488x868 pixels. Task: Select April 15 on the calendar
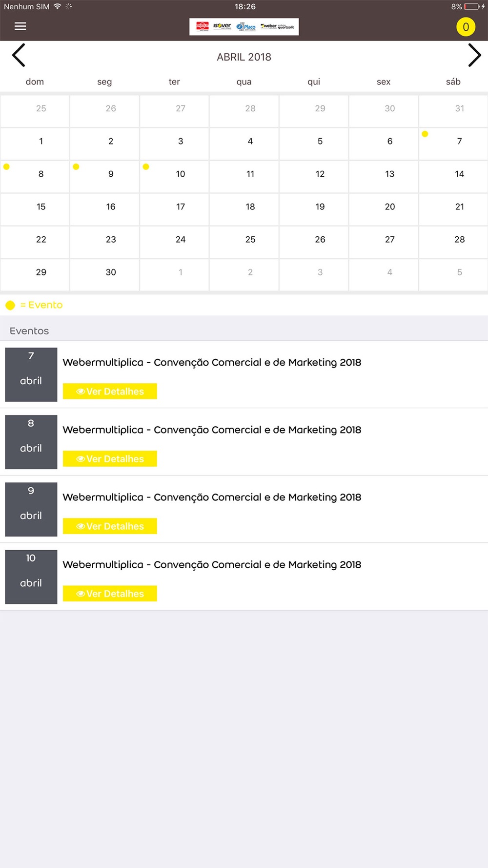pyautogui.click(x=35, y=209)
